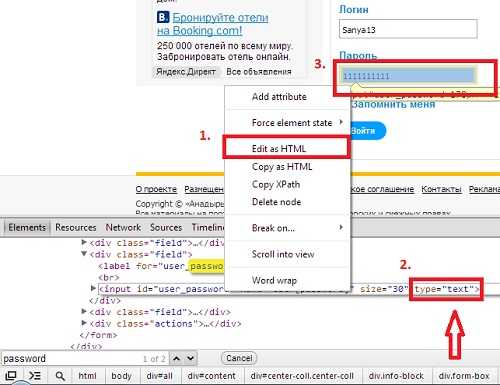The height and width of the screenshot is (385, 500).
Task: Open the Контакты footer link
Action: (x=441, y=189)
